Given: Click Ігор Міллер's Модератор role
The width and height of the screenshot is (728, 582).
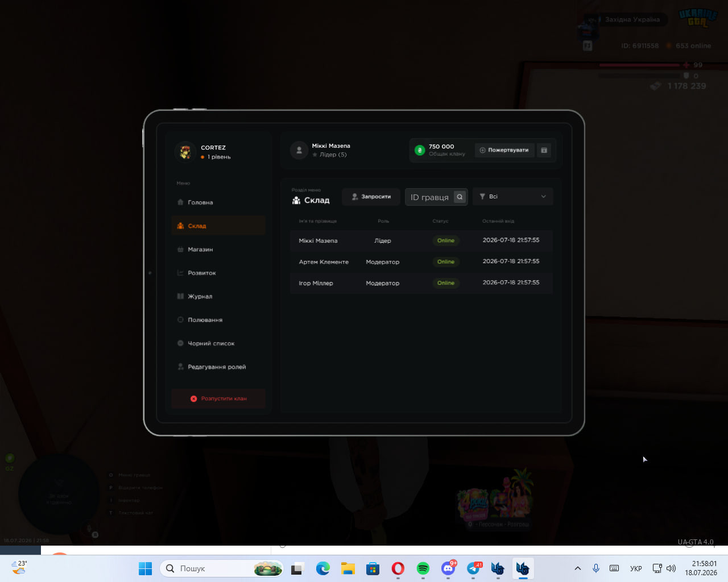Looking at the screenshot, I should (383, 283).
